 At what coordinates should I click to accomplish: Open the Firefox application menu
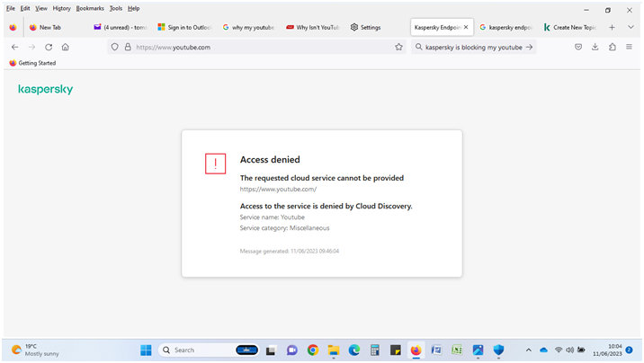[629, 47]
